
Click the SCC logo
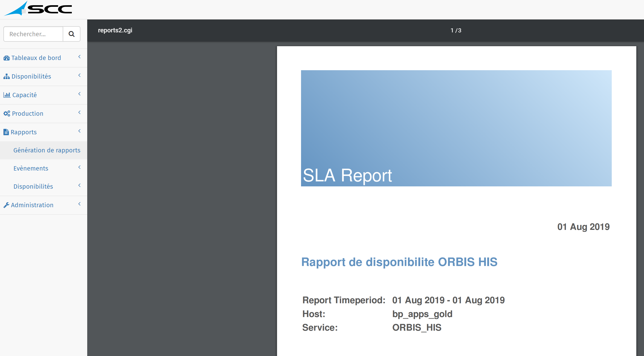pos(38,9)
